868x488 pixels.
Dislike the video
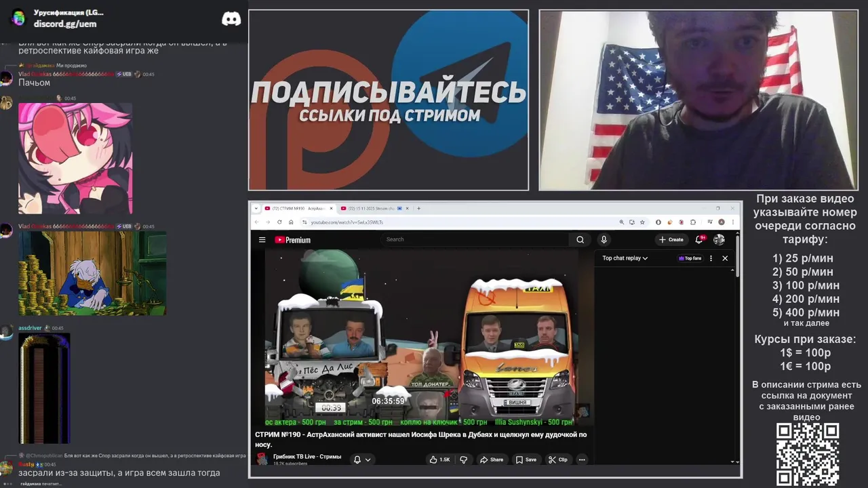click(x=464, y=460)
